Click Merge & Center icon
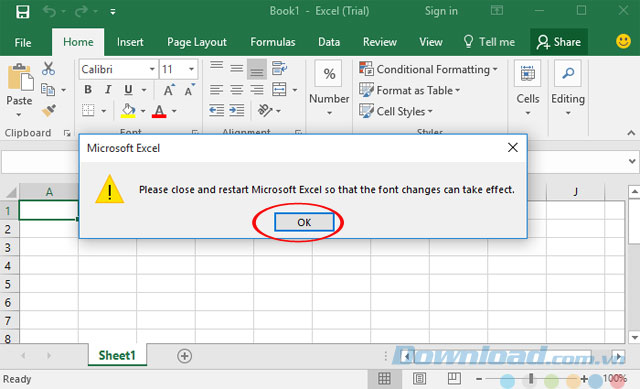 pyautogui.click(x=279, y=89)
